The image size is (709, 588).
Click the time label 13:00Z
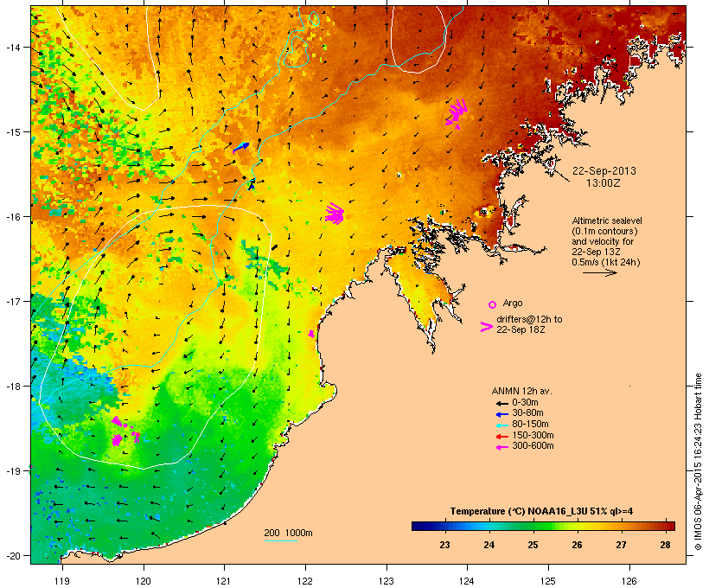point(604,183)
